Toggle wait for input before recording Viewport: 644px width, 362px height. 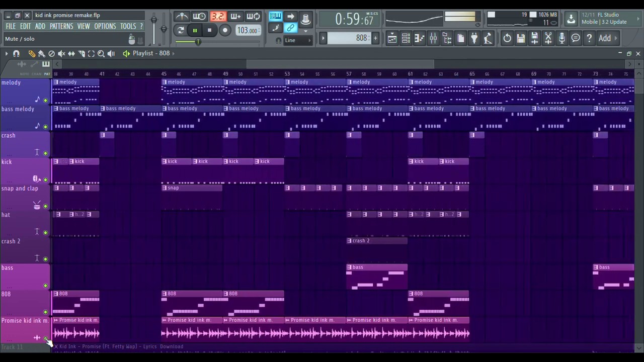coord(199,17)
